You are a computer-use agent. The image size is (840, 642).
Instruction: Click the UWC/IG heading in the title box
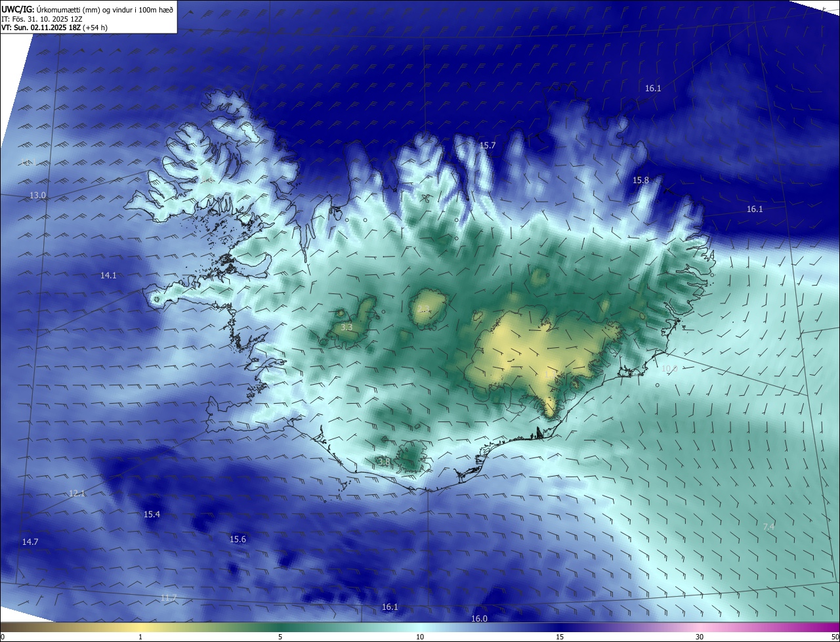[x=16, y=9]
